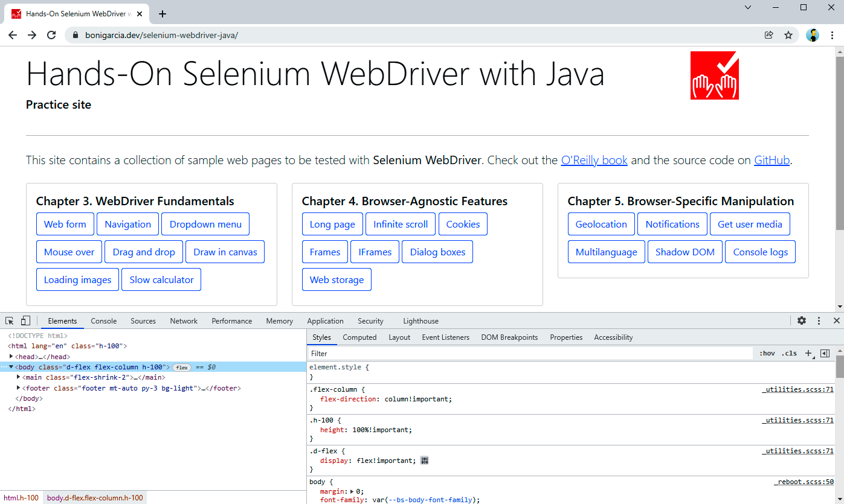Open the Web form practice page
This screenshot has height=504, width=844.
tap(65, 224)
